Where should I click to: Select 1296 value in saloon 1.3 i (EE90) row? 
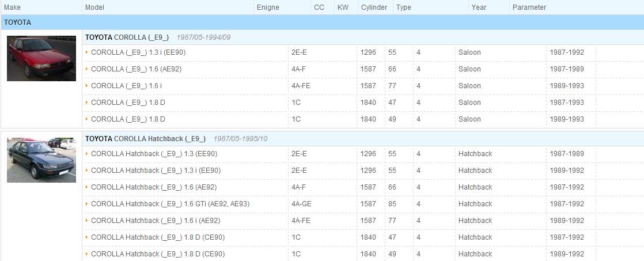pyautogui.click(x=369, y=52)
